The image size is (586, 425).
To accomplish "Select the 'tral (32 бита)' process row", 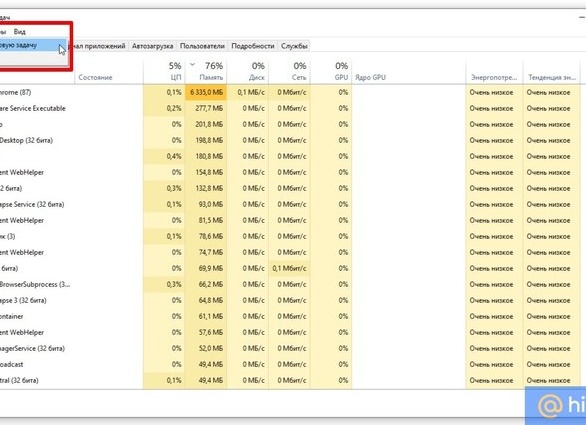I will coord(290,381).
